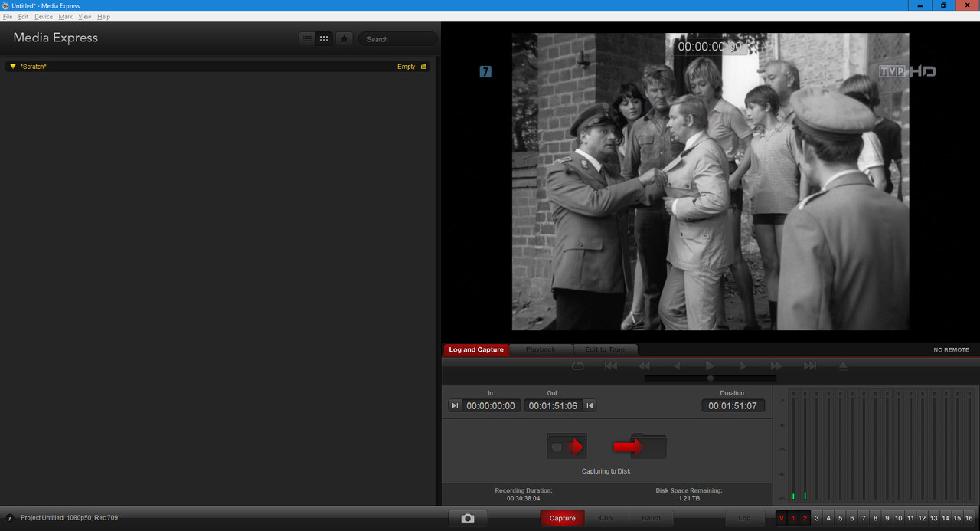This screenshot has width=980, height=531.
Task: Click the Play transport button
Action: tap(710, 366)
